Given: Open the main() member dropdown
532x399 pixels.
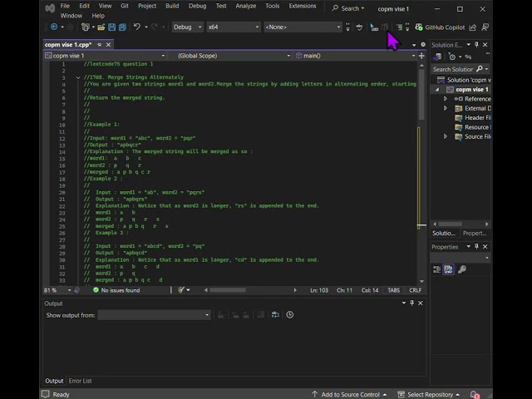Looking at the screenshot, I should [355, 56].
